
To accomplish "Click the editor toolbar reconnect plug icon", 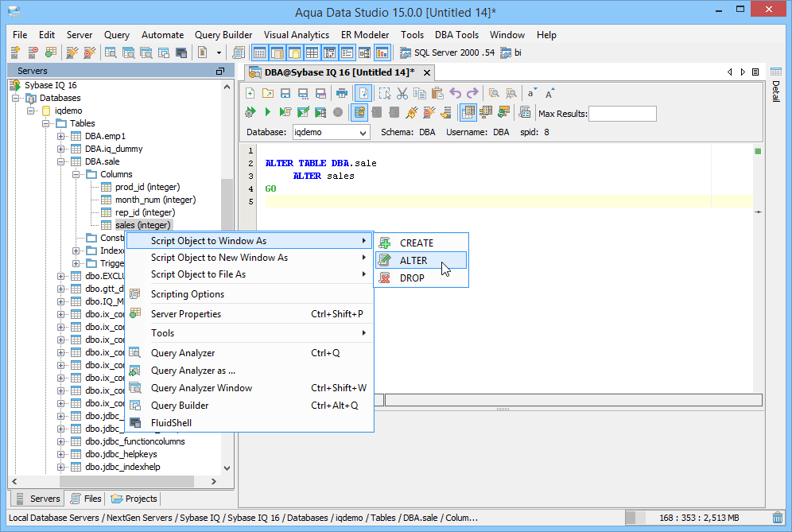I will 412,112.
